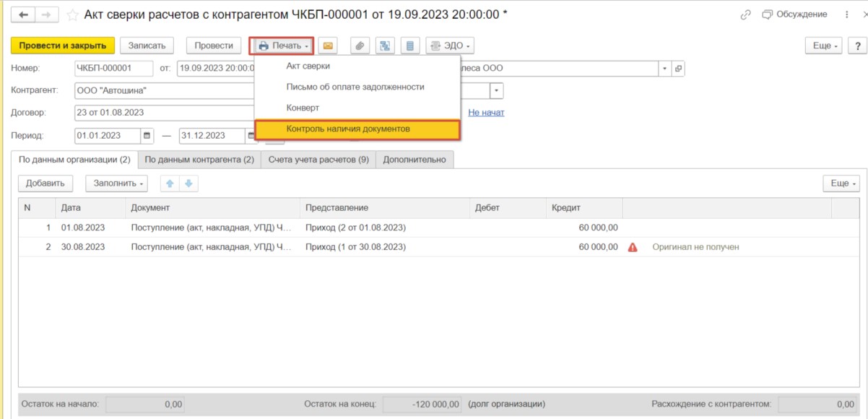868x419 pixels.
Task: Switch to По данным контрагента tab
Action: 199,160
